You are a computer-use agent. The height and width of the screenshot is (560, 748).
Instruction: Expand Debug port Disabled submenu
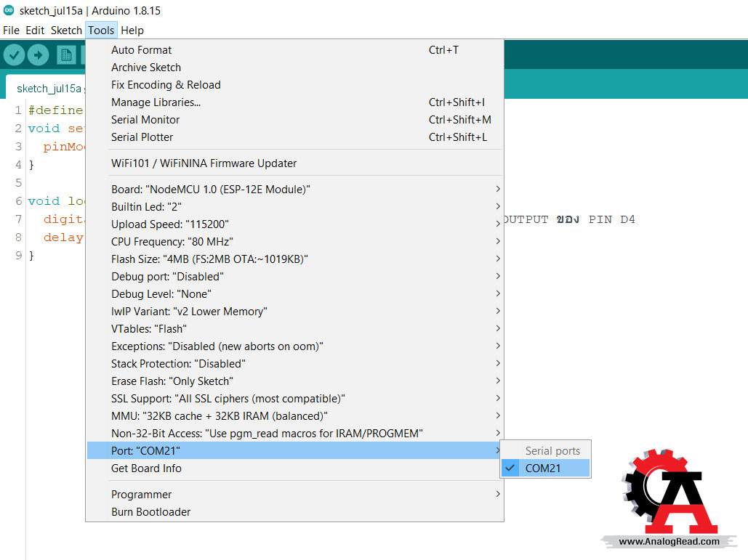294,277
